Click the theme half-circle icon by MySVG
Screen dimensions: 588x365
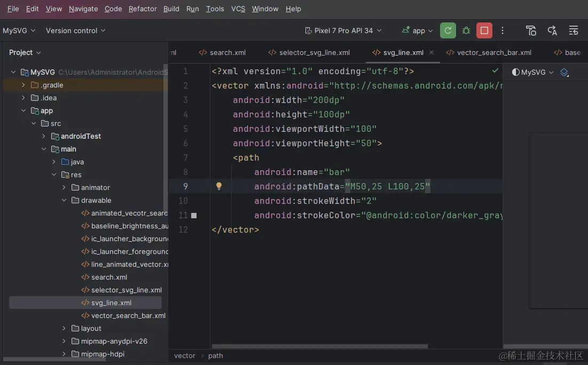(x=515, y=72)
